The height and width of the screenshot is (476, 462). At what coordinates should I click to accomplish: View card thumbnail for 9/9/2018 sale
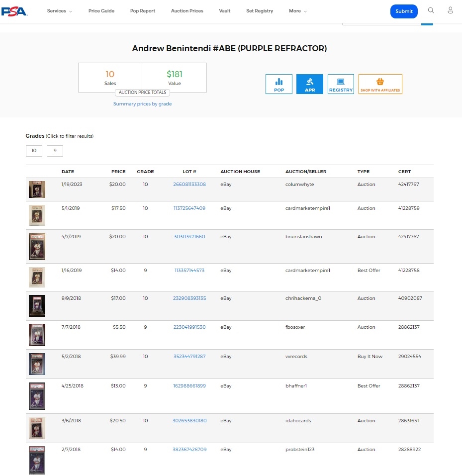tap(37, 306)
